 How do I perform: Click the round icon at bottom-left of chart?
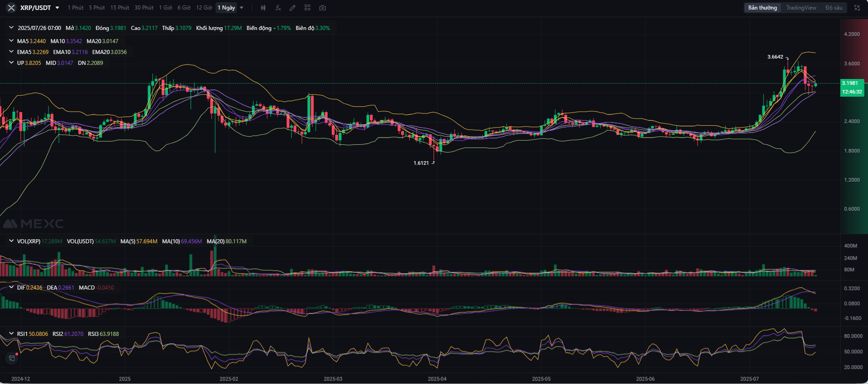[12, 358]
